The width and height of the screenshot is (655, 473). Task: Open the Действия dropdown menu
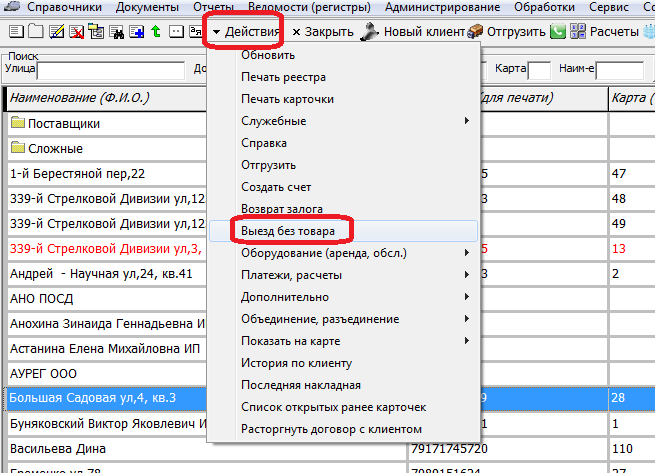pyautogui.click(x=245, y=32)
